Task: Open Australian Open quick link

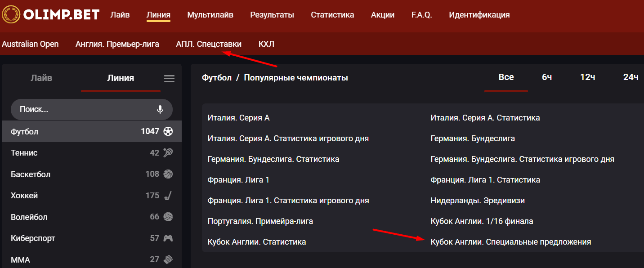Action: pyautogui.click(x=30, y=44)
